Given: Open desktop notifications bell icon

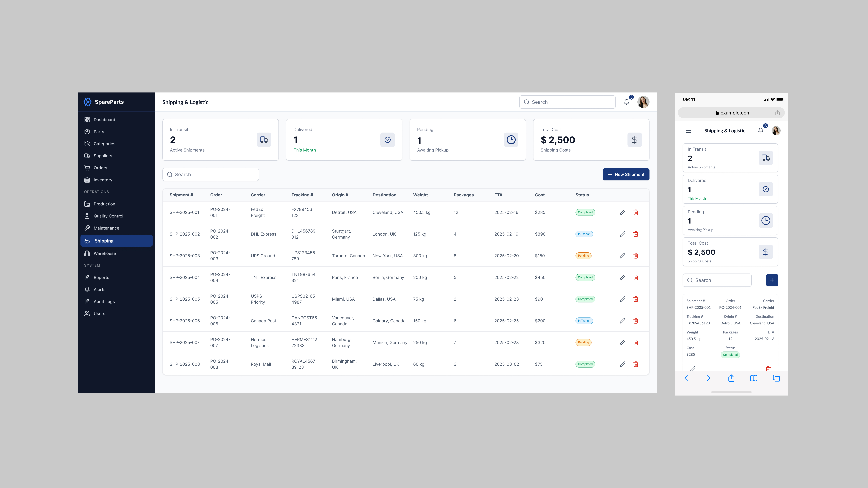Looking at the screenshot, I should 626,102.
